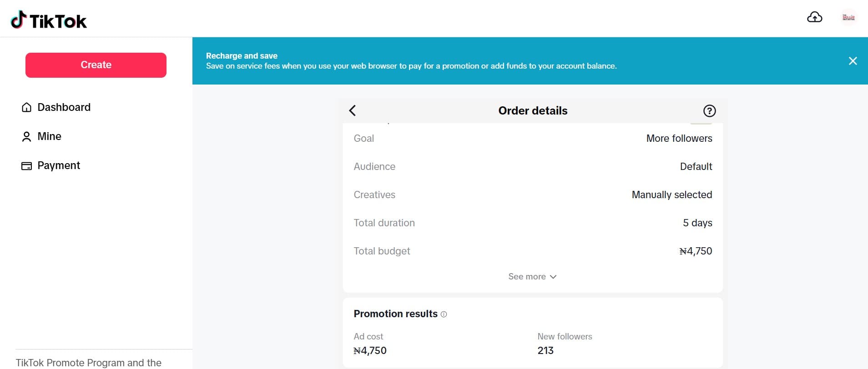Screen dimensions: 868x369
Task: Click the Recharge and save banner heading
Action: click(x=242, y=56)
